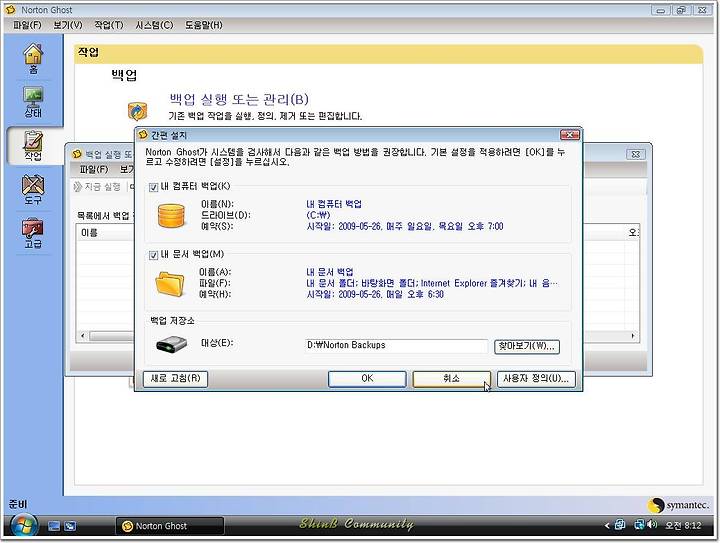Click the 내 컴퓨터 백업 name value
The width and height of the screenshot is (720, 543).
click(334, 204)
